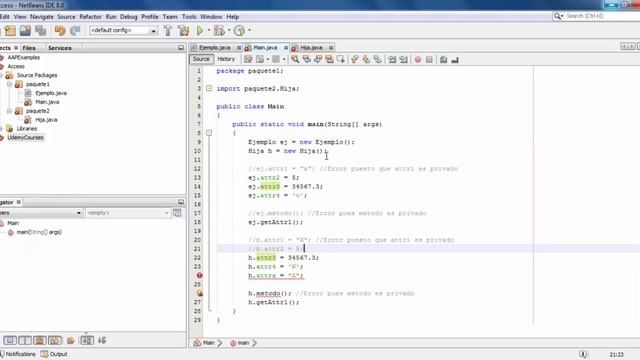Open the Debug Project dropdown arrow
This screenshot has height=360, width=640.
(x=229, y=31)
